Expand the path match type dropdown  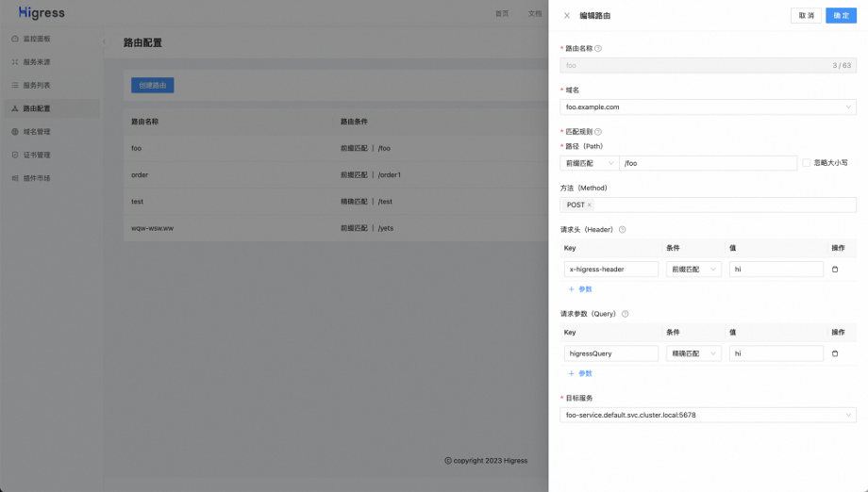click(589, 163)
